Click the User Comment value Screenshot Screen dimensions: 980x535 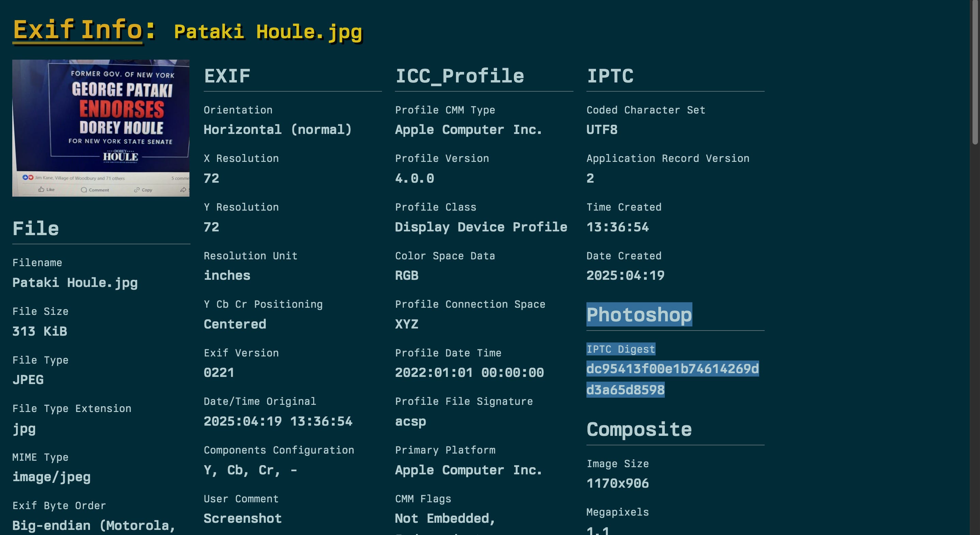[x=242, y=518]
